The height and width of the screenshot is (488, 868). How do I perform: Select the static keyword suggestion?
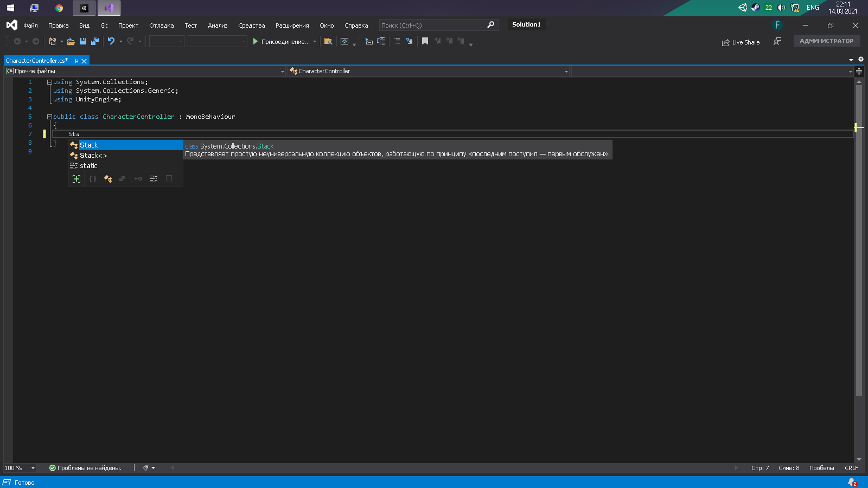[x=126, y=166]
